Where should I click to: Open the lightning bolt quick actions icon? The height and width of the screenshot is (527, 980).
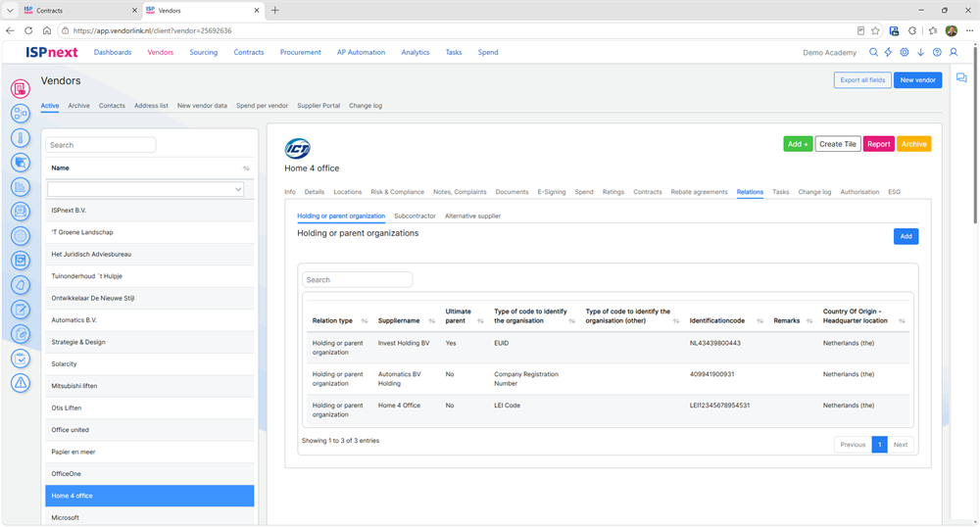coord(888,53)
